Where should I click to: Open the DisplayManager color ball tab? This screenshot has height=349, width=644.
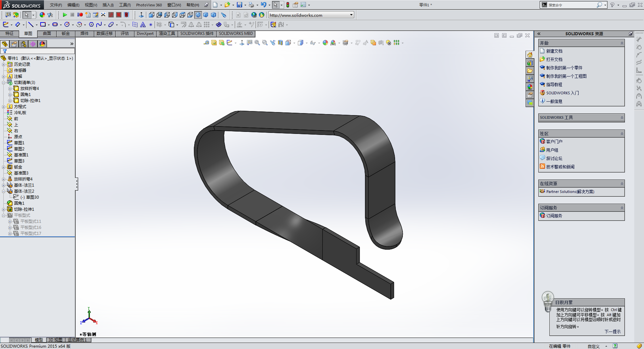click(x=42, y=44)
